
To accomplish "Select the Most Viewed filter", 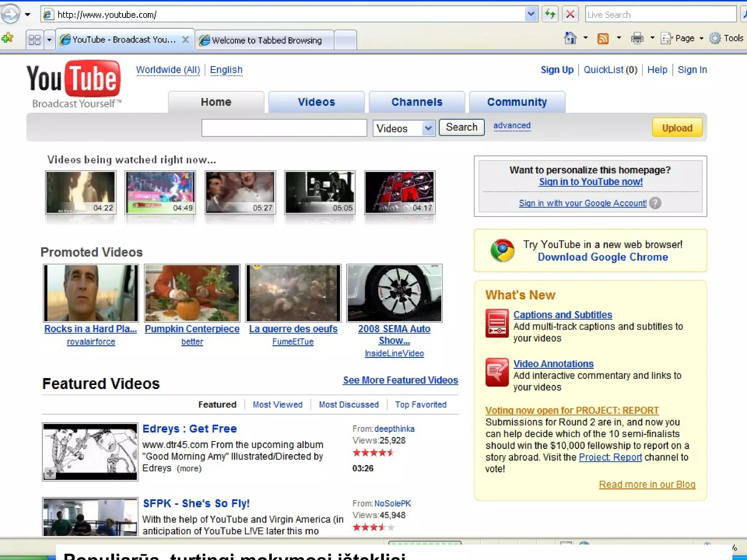I will [x=277, y=404].
